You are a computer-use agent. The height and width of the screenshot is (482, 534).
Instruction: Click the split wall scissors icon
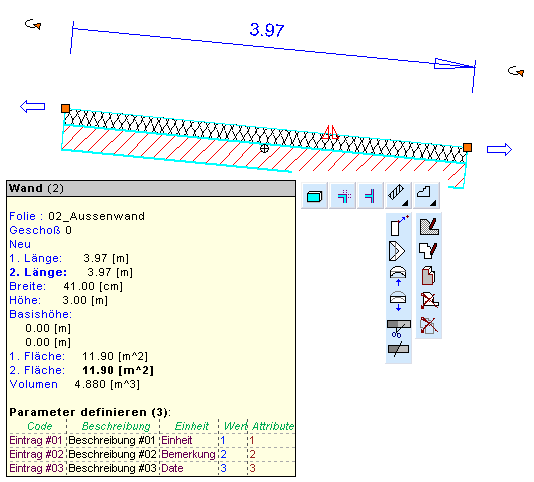[x=398, y=328]
